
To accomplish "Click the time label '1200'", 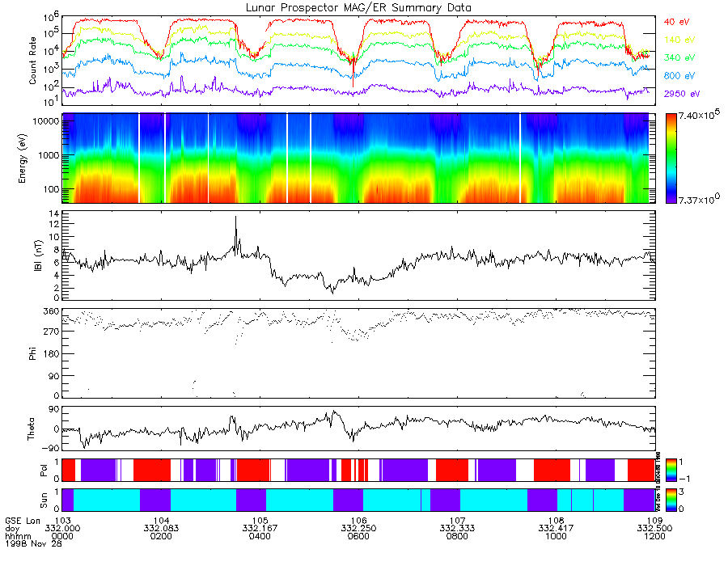I will point(654,536).
